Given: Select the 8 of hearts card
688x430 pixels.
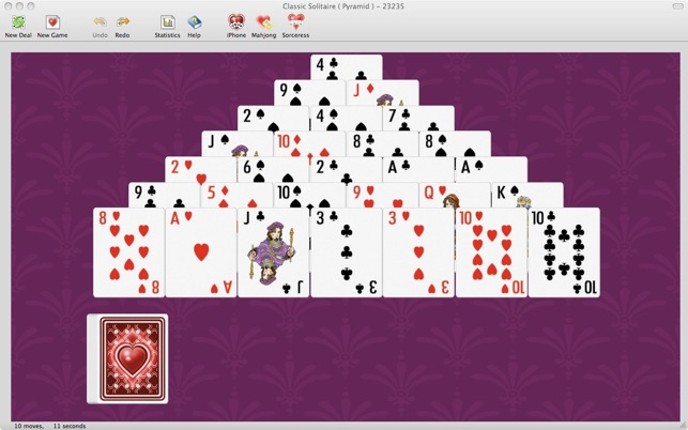Looking at the screenshot, I should [129, 253].
